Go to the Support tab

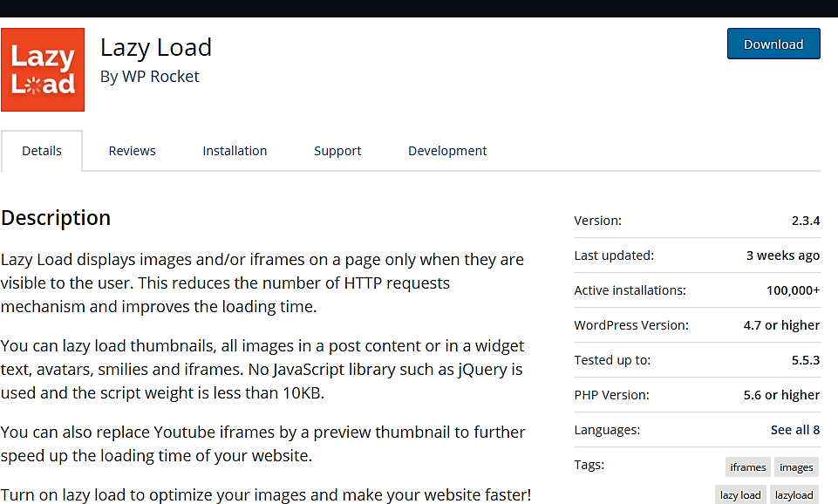tap(337, 151)
